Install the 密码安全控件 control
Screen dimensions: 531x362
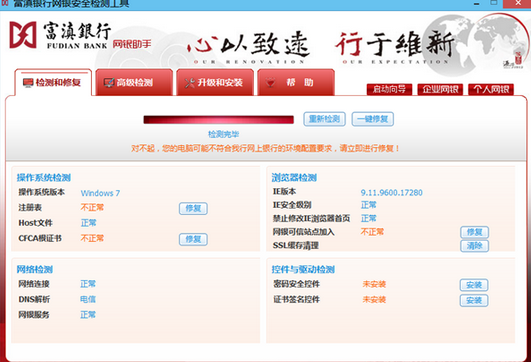coord(474,285)
